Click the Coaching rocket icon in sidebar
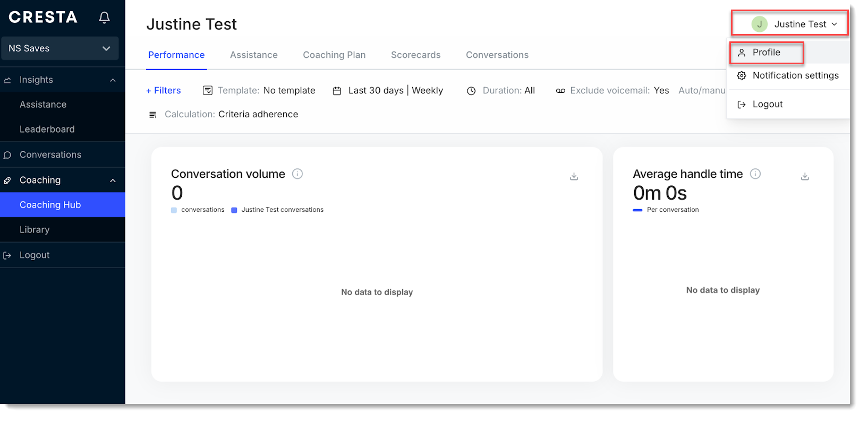 tap(7, 180)
